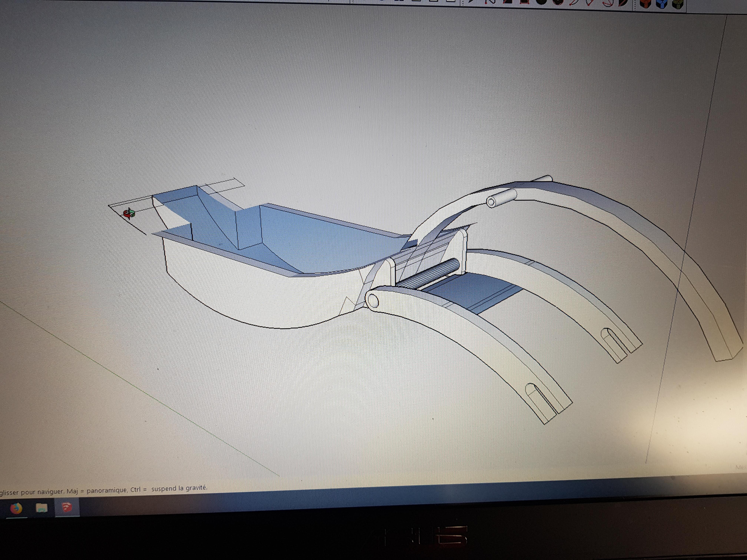
Task: Click the orange cube solid tool icon
Action: pyautogui.click(x=645, y=3)
